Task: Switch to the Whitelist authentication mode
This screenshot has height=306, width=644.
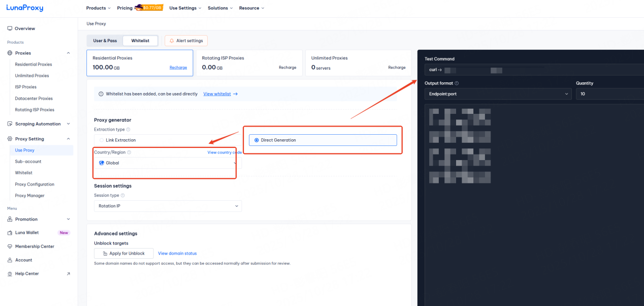Action: [140, 40]
